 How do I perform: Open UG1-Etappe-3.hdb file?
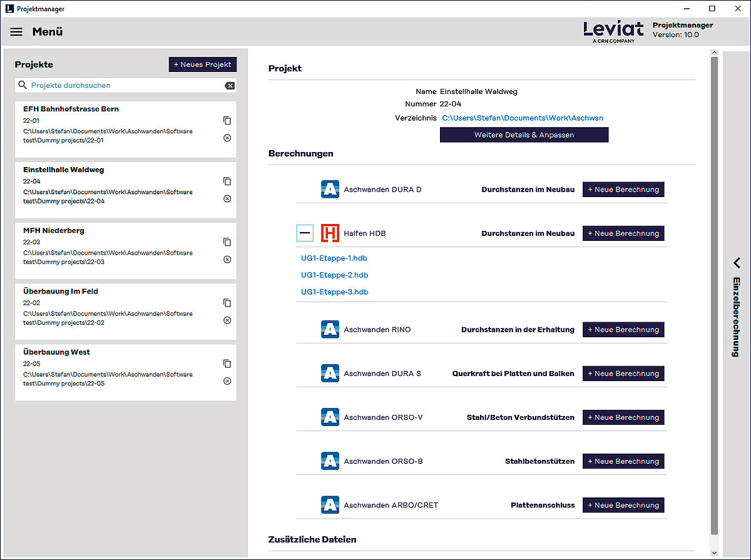334,292
